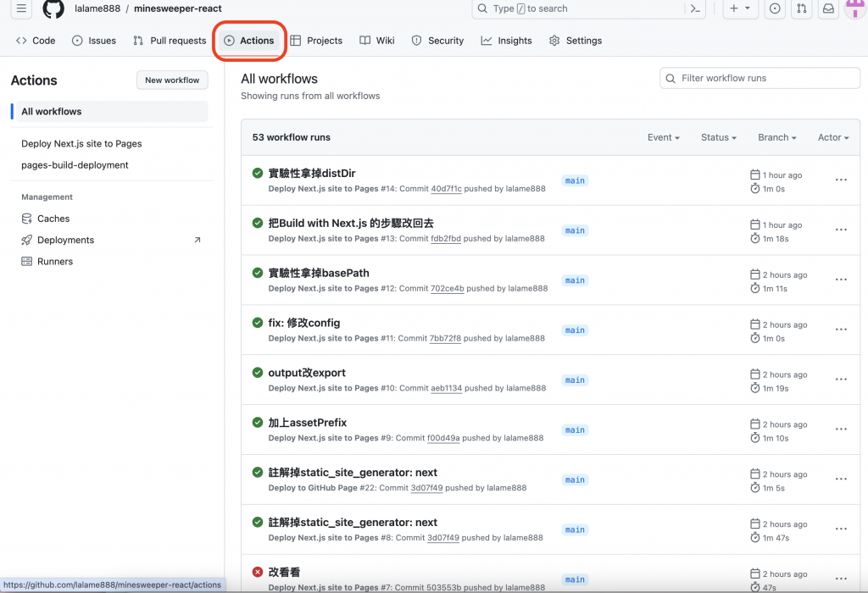The width and height of the screenshot is (868, 593).
Task: Open the more options menu for run #11
Action: coord(841,330)
